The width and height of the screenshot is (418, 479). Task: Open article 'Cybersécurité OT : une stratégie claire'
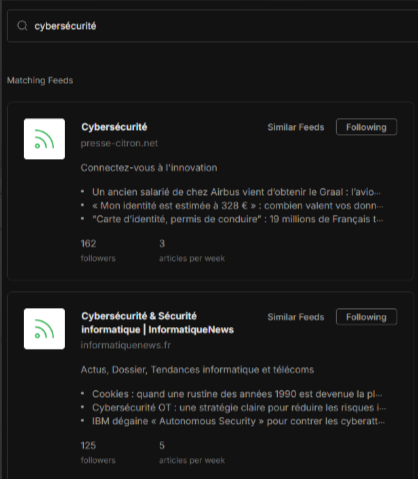coord(239,408)
